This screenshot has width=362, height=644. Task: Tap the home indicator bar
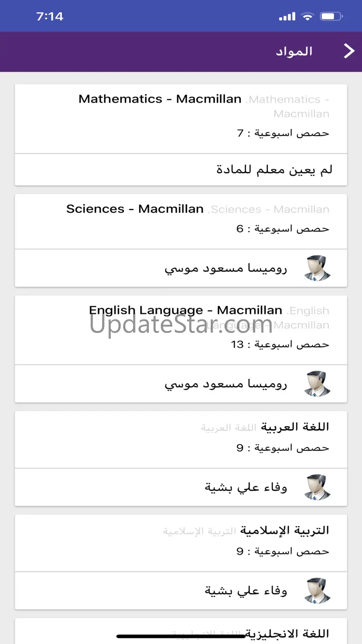pos(181,636)
